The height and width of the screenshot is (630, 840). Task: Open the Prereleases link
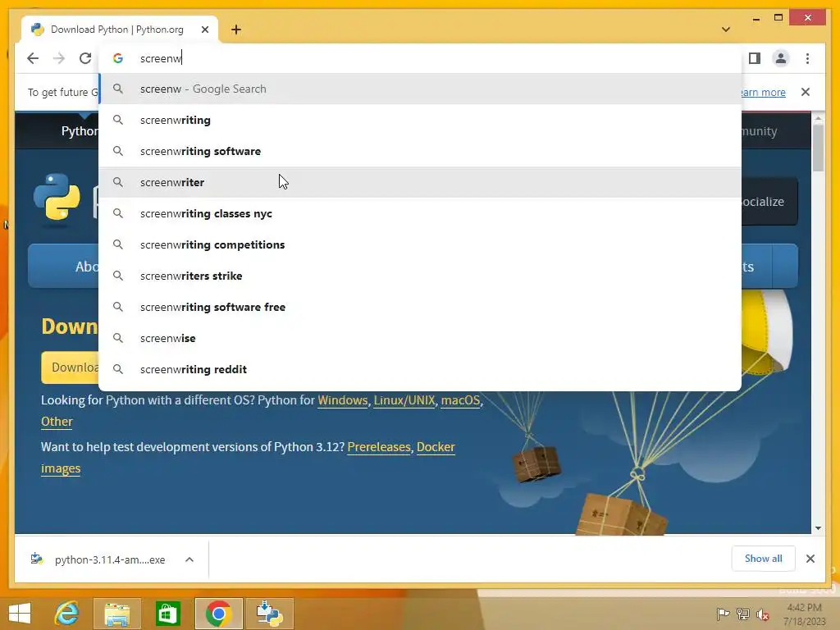tap(379, 447)
